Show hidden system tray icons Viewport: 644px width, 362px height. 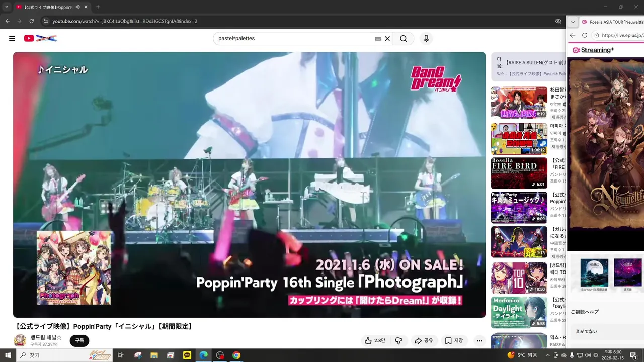click(x=548, y=355)
